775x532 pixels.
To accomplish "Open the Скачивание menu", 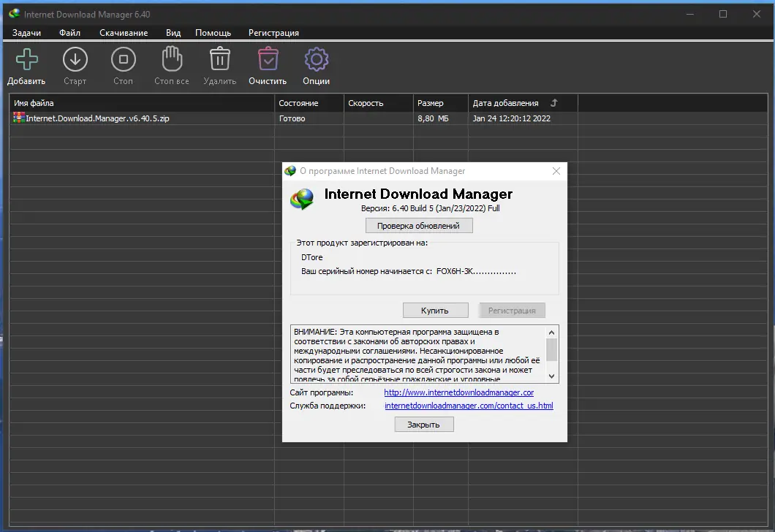I will (124, 33).
